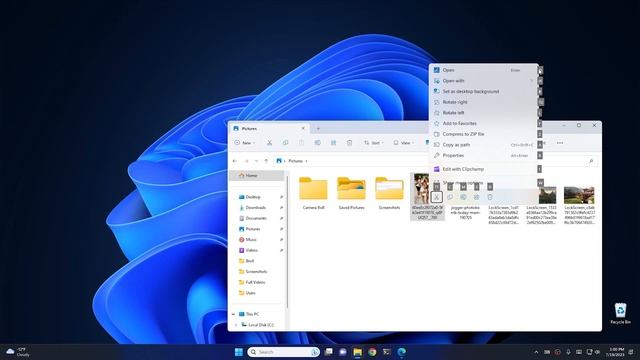
Task: Unpin Desktop using its pin icon
Action: (281, 197)
